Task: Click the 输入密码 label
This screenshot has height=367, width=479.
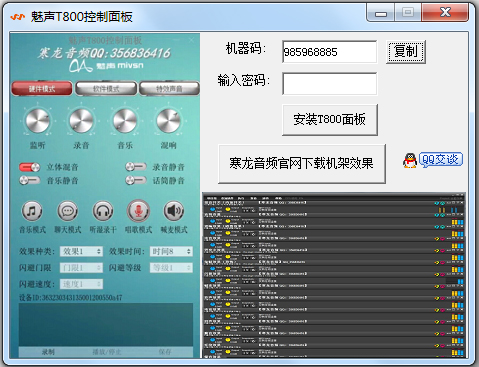Action: (x=244, y=80)
